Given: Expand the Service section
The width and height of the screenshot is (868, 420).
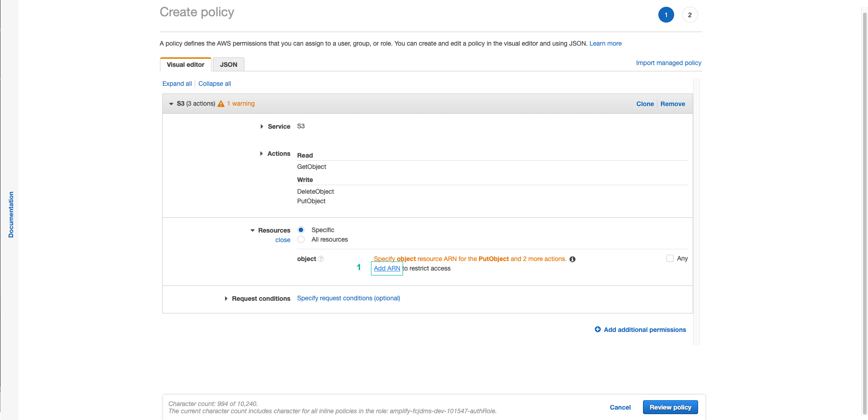Looking at the screenshot, I should (262, 126).
